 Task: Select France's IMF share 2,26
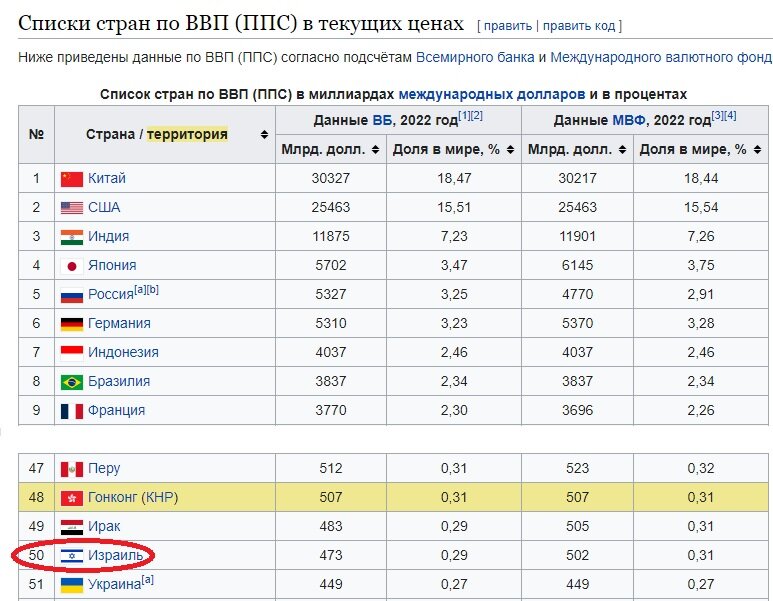click(701, 410)
